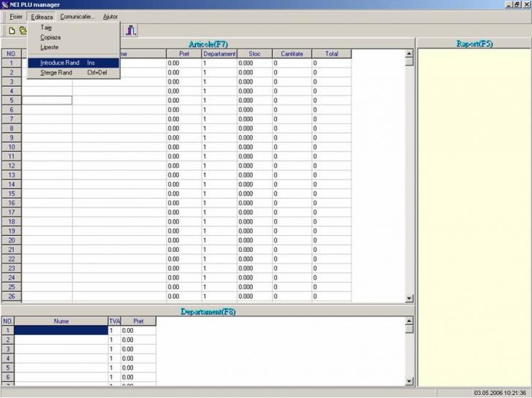Image resolution: width=532 pixels, height=398 pixels.
Task: Click scroll down arrow of Articole table
Action: [x=409, y=298]
